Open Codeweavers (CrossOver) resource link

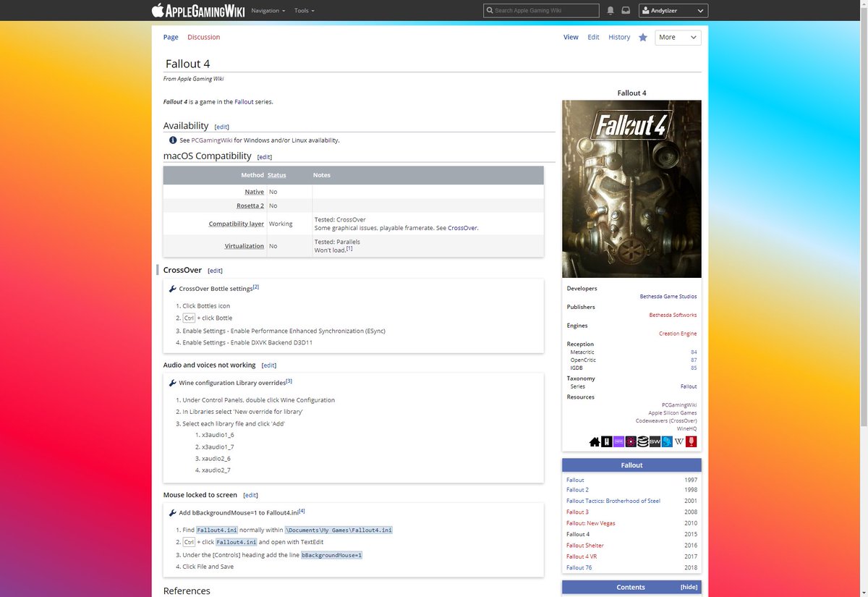pos(666,421)
